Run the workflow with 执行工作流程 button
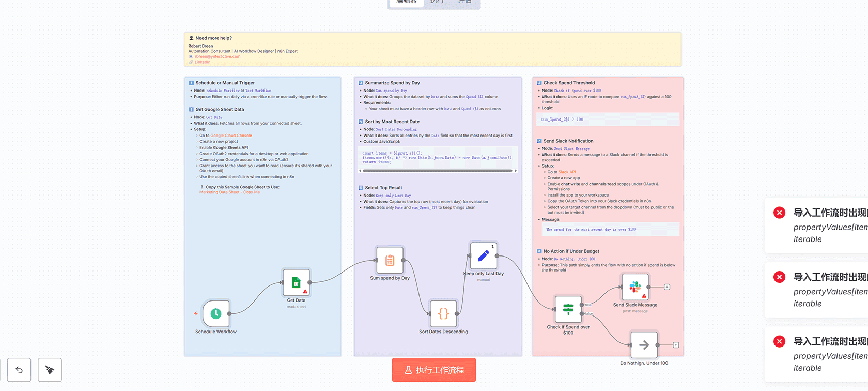This screenshot has width=868, height=391. click(433, 370)
